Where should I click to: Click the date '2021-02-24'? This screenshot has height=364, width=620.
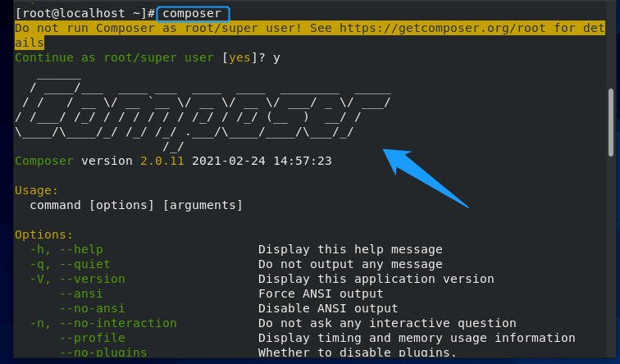229,162
